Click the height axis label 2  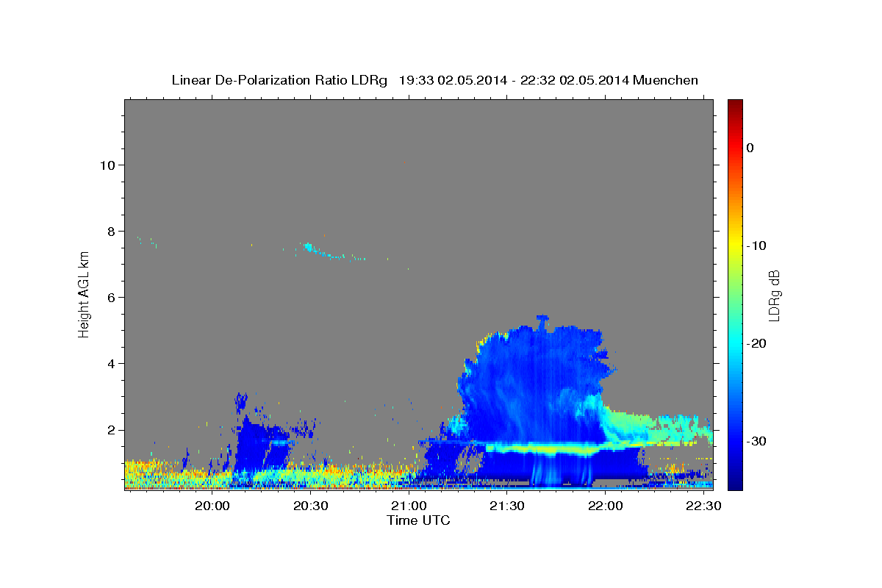(x=110, y=430)
